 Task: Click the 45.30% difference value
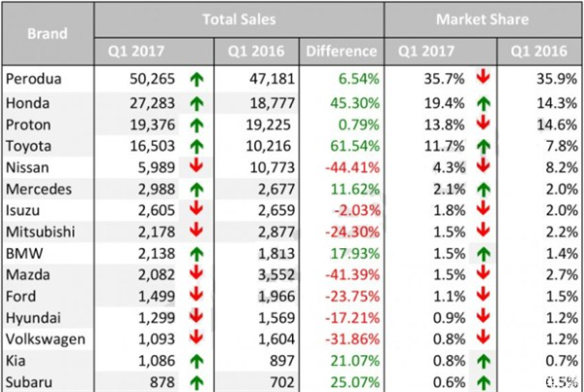[x=354, y=103]
